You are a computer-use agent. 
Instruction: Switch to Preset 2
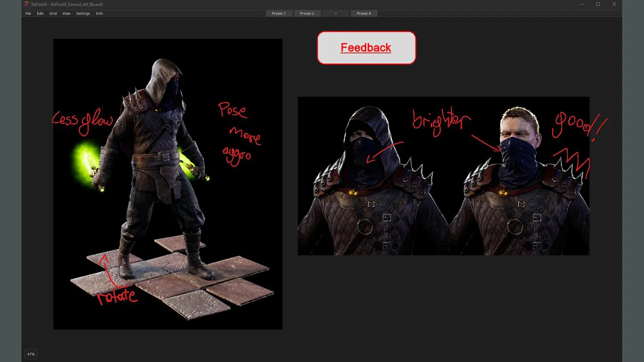[307, 14]
